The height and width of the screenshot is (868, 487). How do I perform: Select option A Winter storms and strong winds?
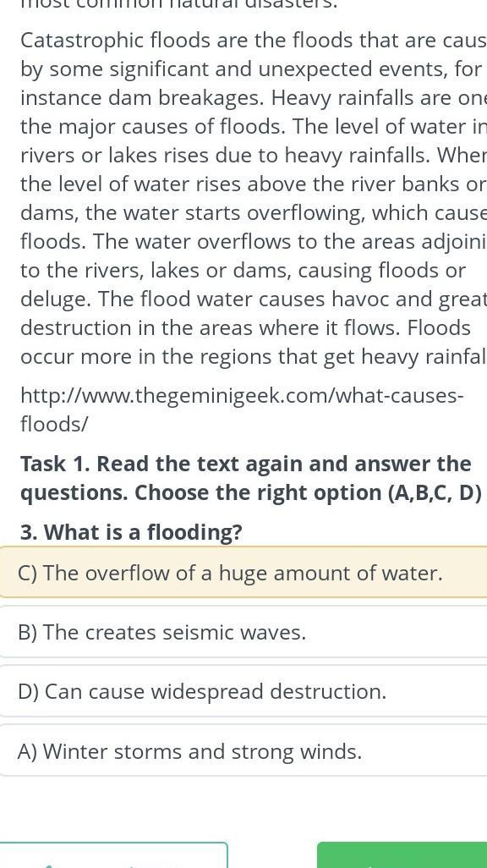243,750
